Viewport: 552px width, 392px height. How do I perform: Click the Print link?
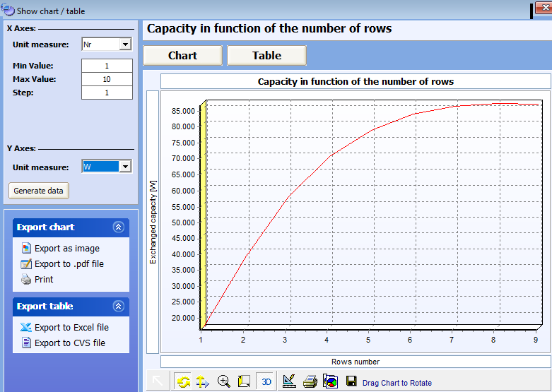click(x=44, y=280)
